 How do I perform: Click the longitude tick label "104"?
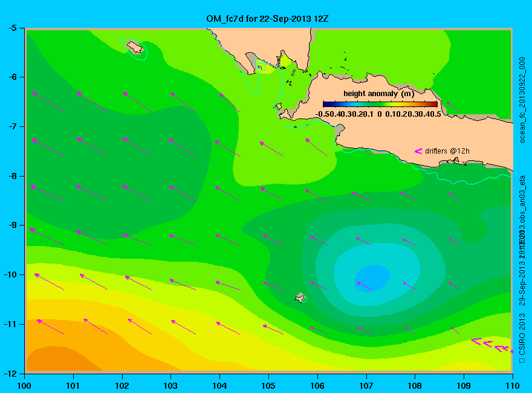219,386
